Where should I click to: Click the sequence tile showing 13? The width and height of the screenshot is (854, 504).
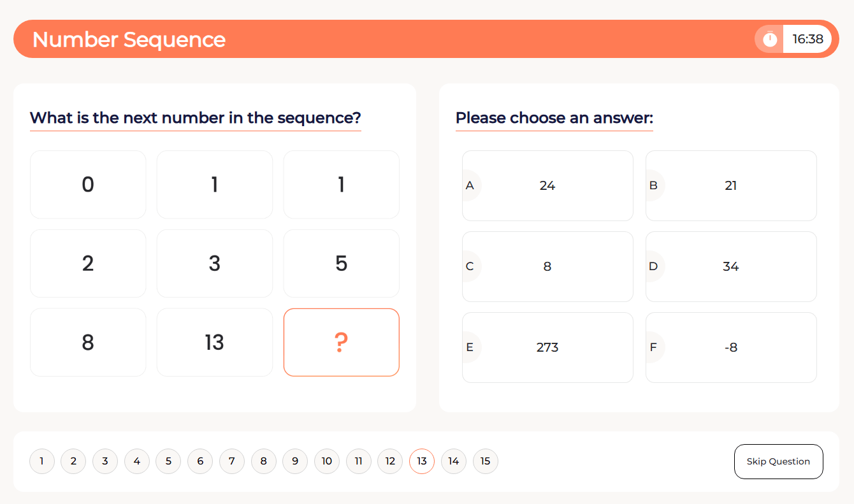click(x=215, y=342)
